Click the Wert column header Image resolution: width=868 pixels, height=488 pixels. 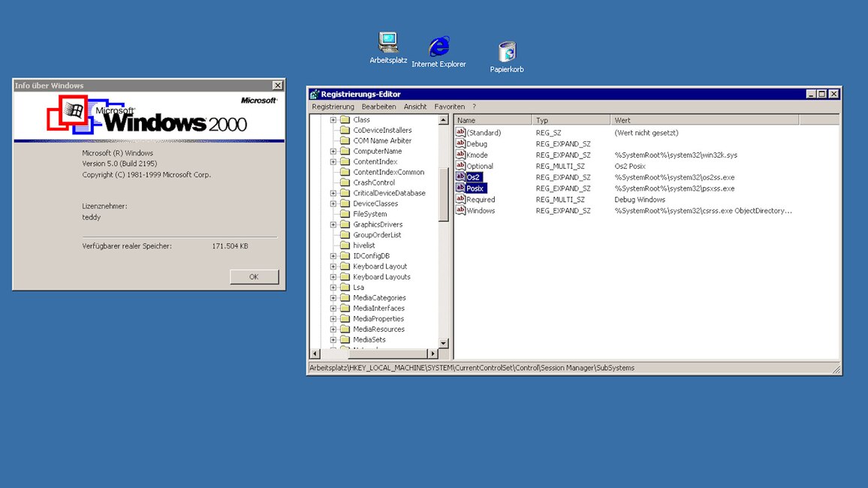pyautogui.click(x=705, y=120)
